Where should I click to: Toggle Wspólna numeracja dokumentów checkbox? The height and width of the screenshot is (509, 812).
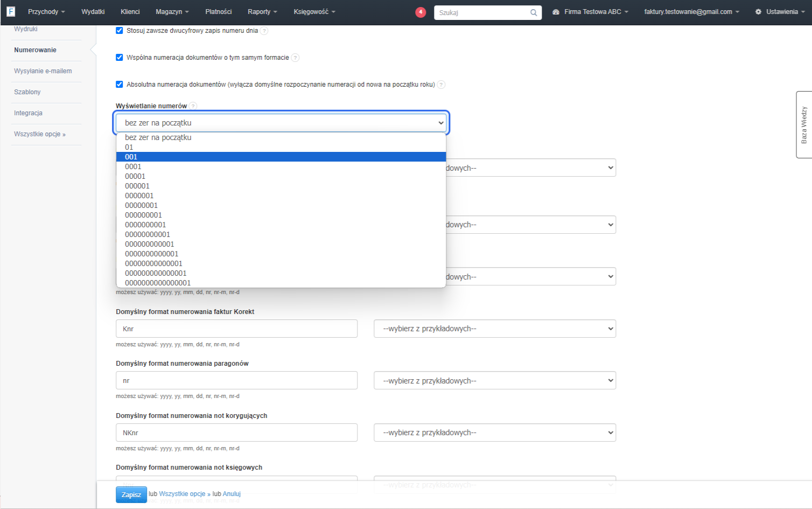pyautogui.click(x=120, y=57)
